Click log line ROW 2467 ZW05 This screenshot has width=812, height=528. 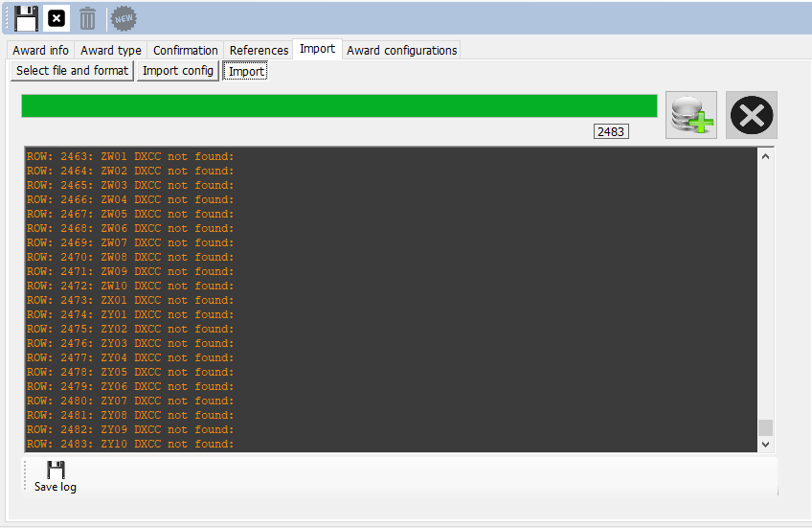[130, 214]
